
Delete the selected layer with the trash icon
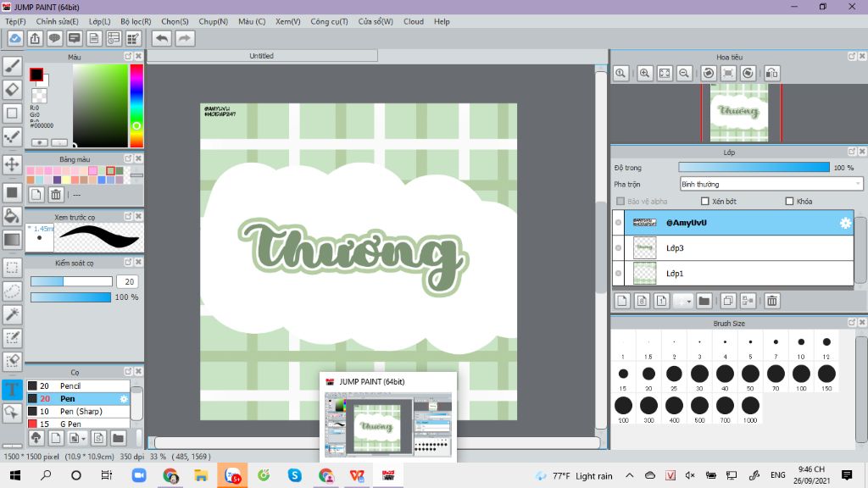pyautogui.click(x=771, y=301)
